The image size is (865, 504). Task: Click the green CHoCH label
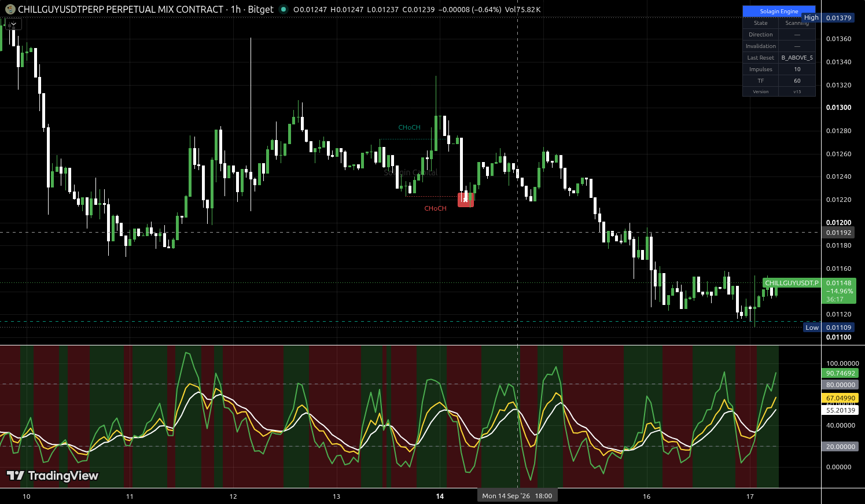(410, 127)
